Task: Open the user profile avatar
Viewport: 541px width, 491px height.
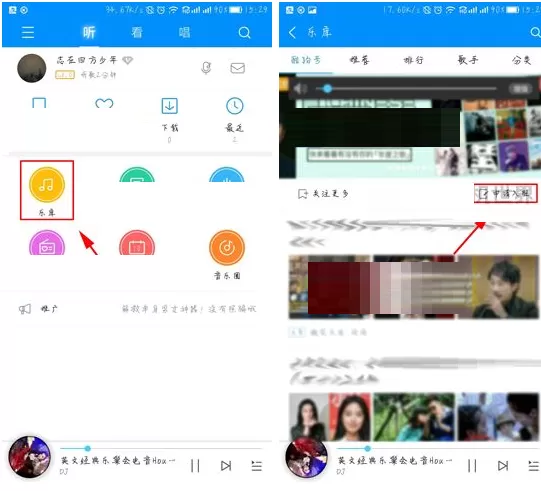Action: click(32, 68)
